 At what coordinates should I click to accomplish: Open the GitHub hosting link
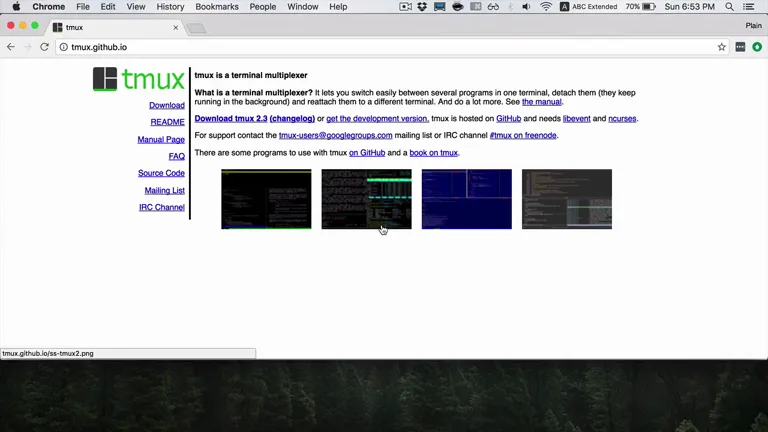[508, 119]
